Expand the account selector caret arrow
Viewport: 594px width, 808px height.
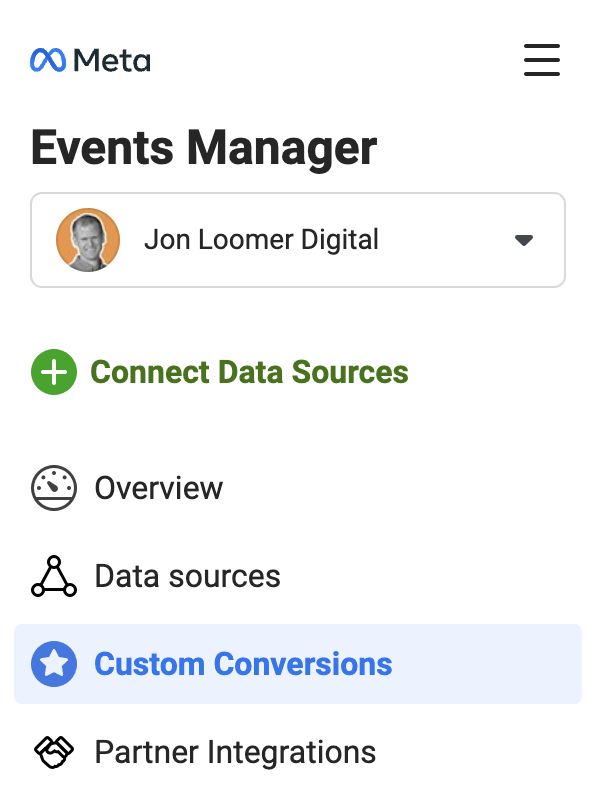point(524,240)
